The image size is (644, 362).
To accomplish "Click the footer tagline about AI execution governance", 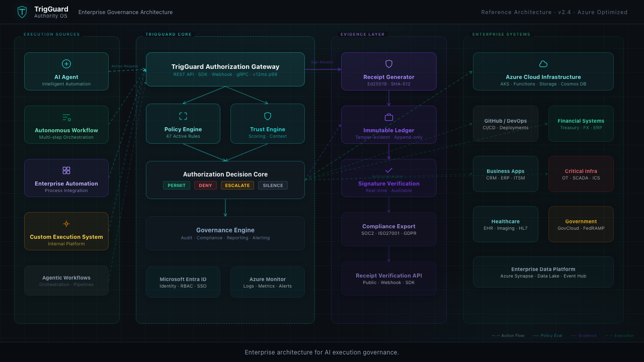I will (x=322, y=352).
